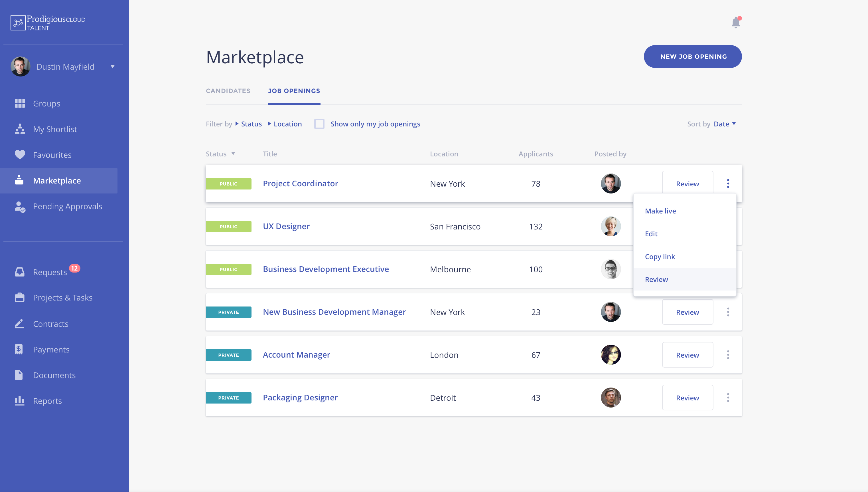The width and height of the screenshot is (868, 492).
Task: Click Review button for Packaging Designer
Action: click(687, 397)
